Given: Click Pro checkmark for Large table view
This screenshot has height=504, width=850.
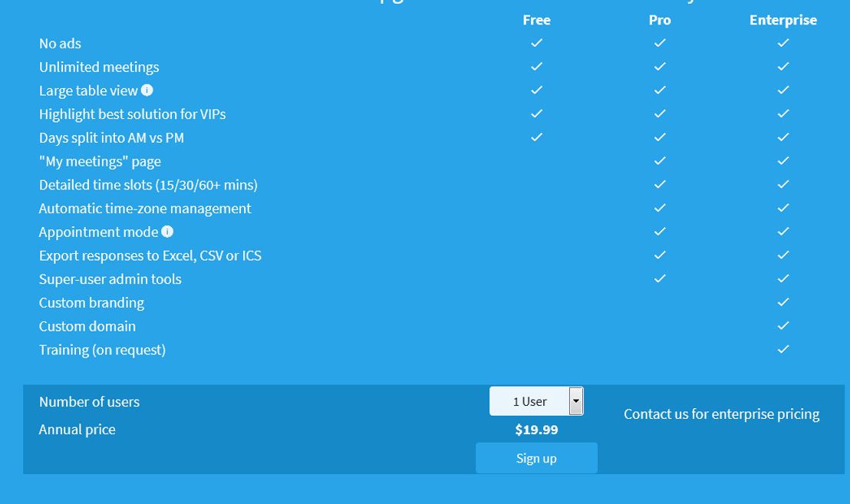Looking at the screenshot, I should point(660,90).
